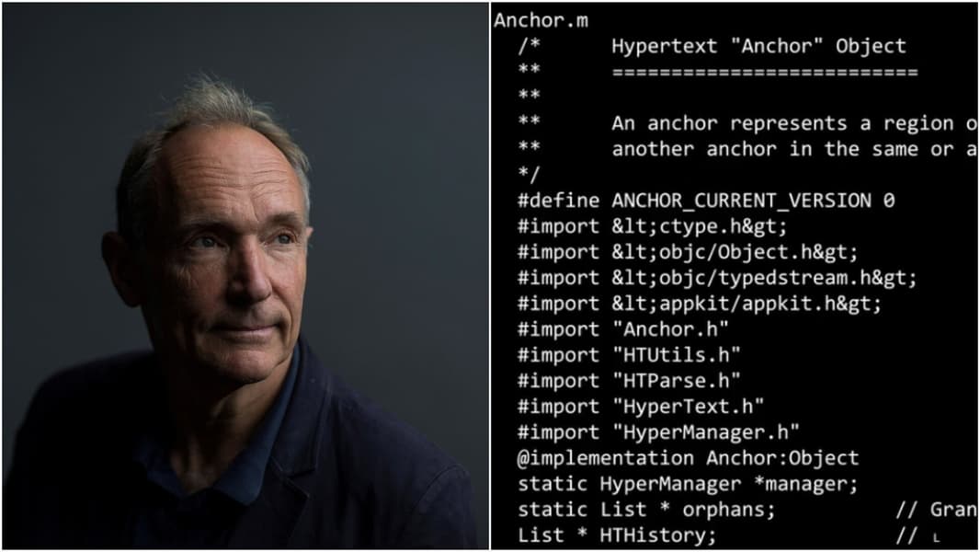Click the portrait photo of the man
980x552 pixels.
pyautogui.click(x=245, y=276)
